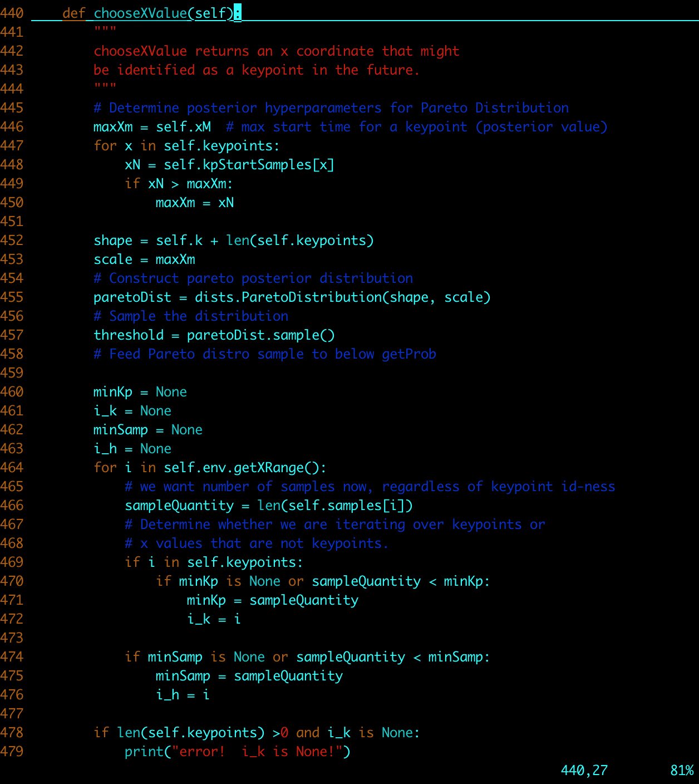699x784 pixels.
Task: Click 'self.env.getXRange()' in the for loop
Action: click(245, 468)
